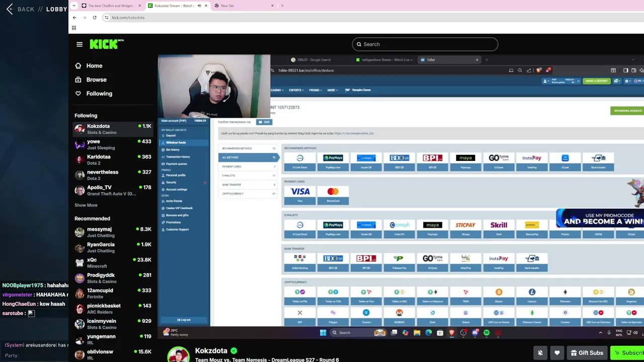Open Karldotaa channel in Following list
Screen dimensions: 644x362
tap(113, 160)
